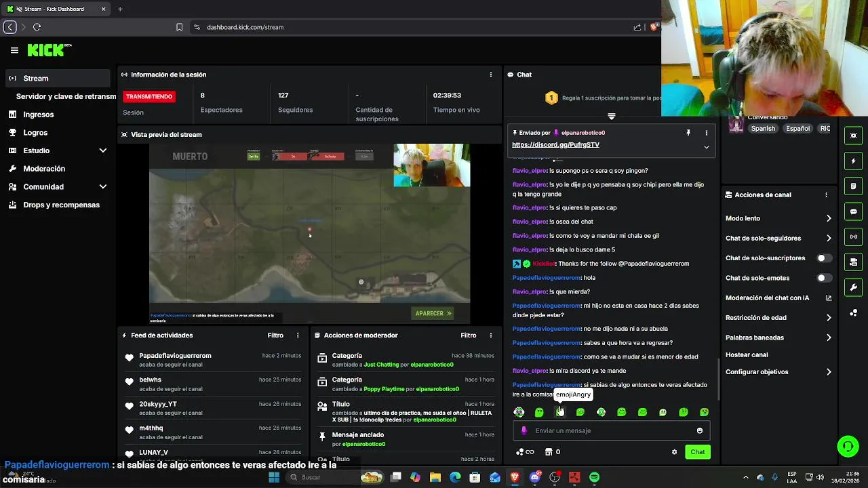Viewport: 868px width, 488px height.
Task: Open the Acciones de moderador Filtro
Action: pos(469,335)
